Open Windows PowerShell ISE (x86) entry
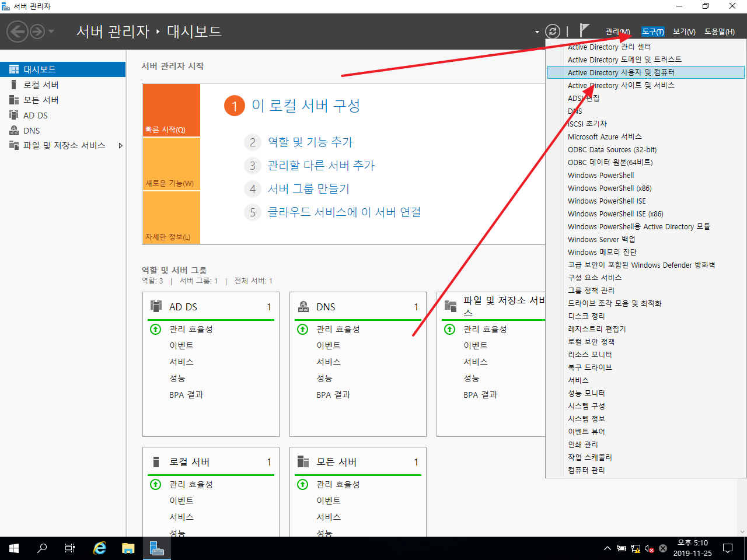747x560 pixels. (645, 213)
